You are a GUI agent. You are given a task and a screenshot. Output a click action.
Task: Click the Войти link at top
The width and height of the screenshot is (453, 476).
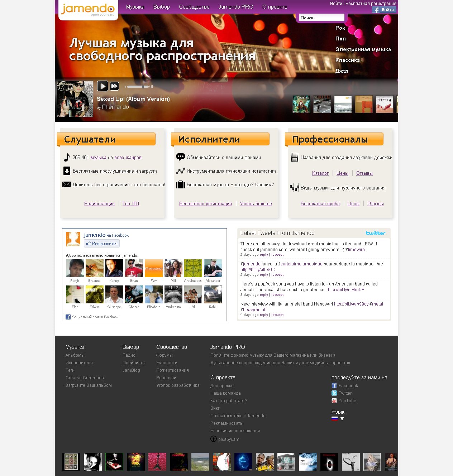[336, 3]
